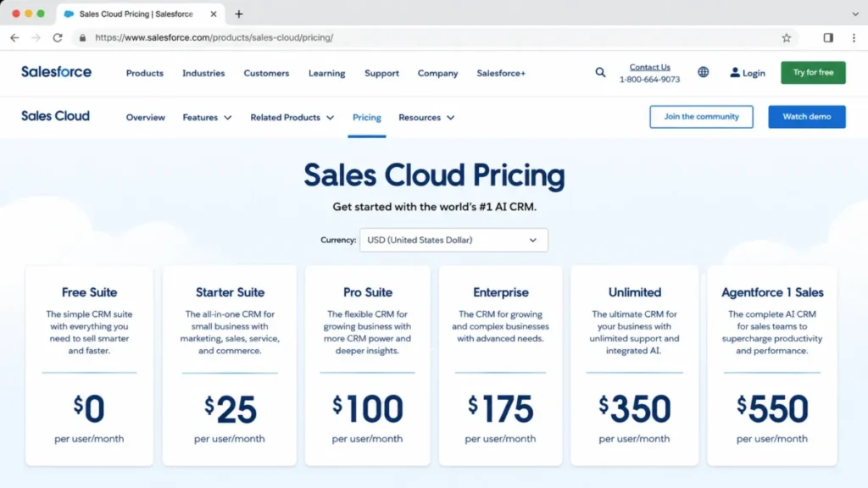Reload the page with the refresh icon
This screenshot has width=868, height=488.
pos(58,37)
